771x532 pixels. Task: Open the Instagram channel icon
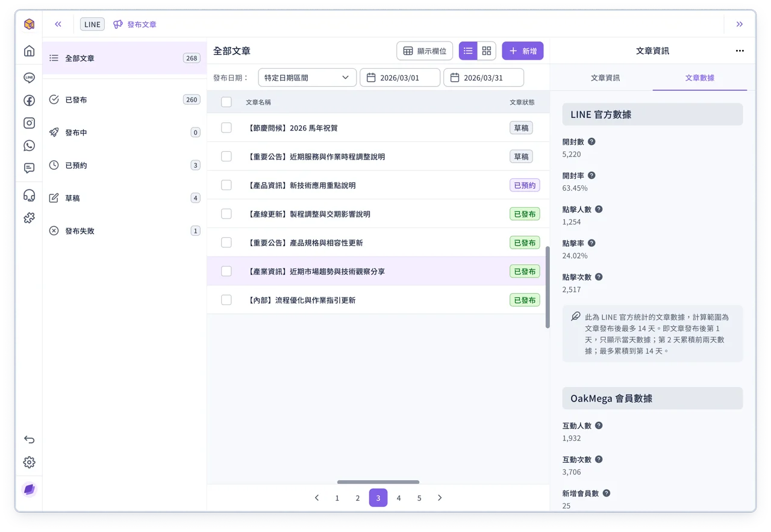(x=29, y=123)
